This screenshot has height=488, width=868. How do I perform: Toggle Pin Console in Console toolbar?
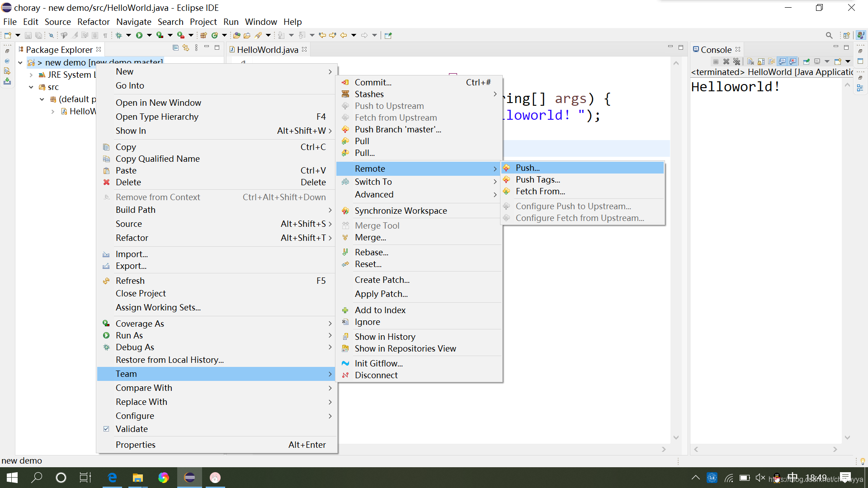807,61
